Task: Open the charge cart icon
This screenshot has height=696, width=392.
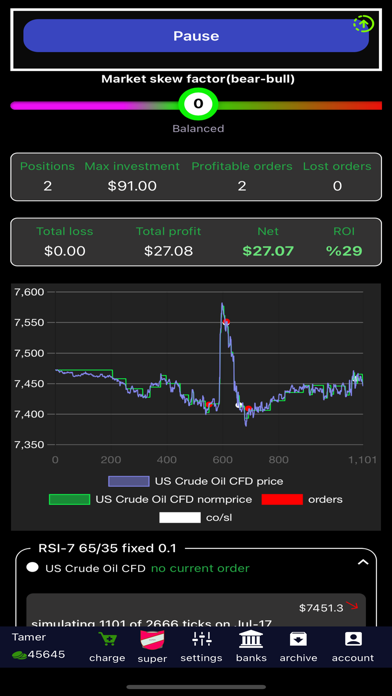Action: tap(107, 640)
